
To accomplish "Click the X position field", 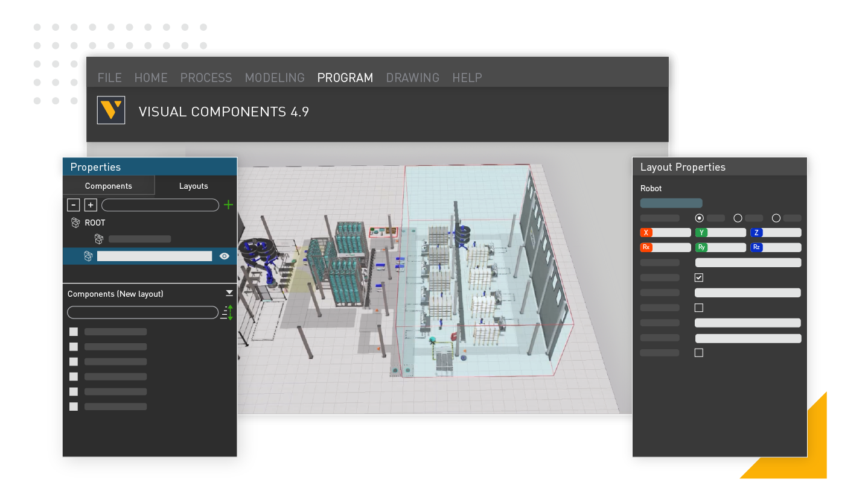I will [x=665, y=233].
